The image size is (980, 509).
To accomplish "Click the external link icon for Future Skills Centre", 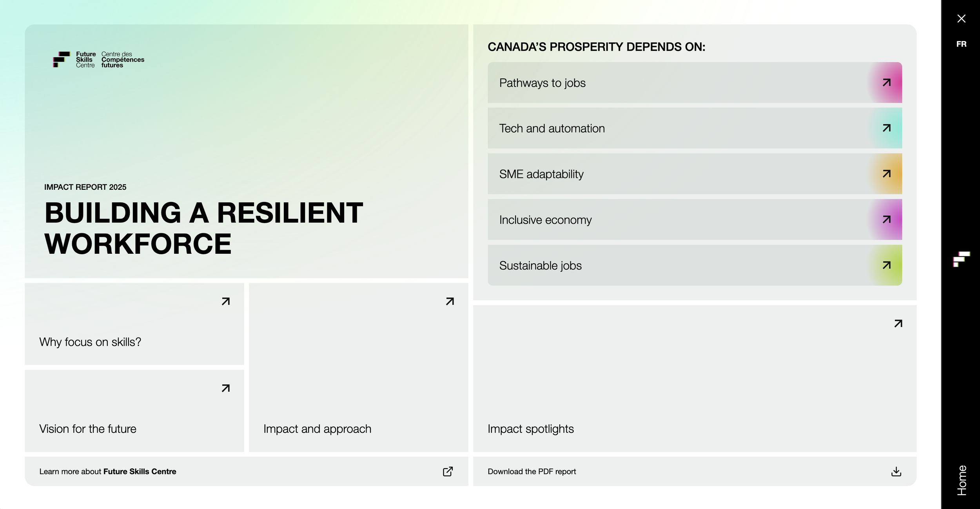I will [x=448, y=471].
